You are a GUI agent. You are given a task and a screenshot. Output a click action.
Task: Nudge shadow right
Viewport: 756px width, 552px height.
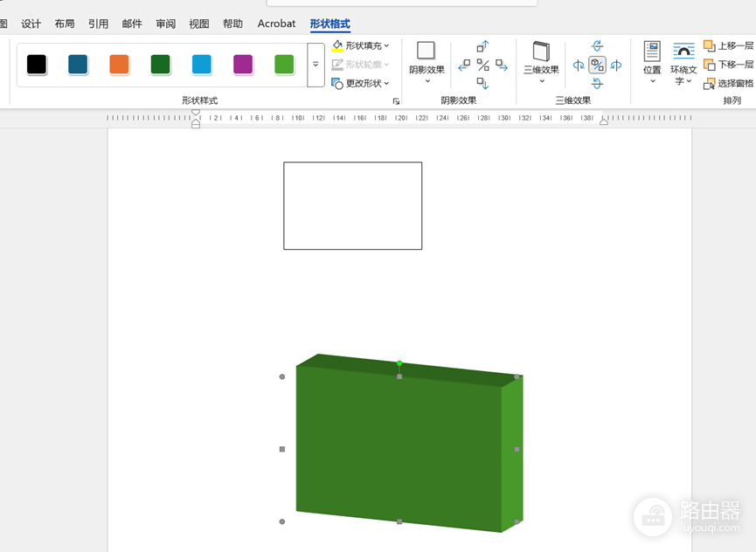(502, 65)
